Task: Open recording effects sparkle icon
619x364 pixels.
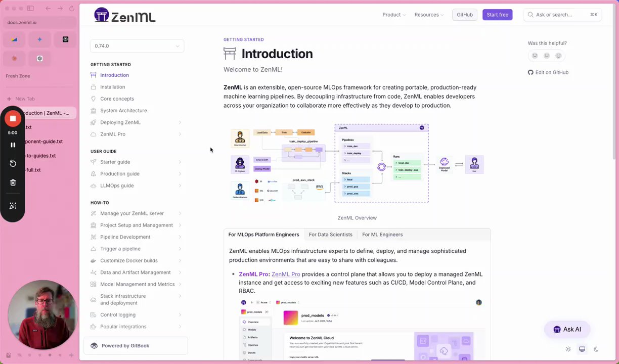Action: click(13, 206)
